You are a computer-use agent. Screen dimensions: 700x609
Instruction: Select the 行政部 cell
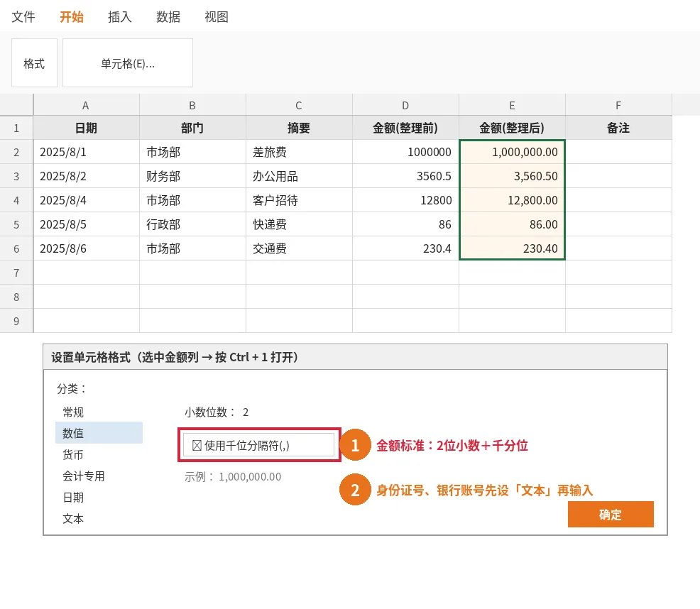click(192, 224)
